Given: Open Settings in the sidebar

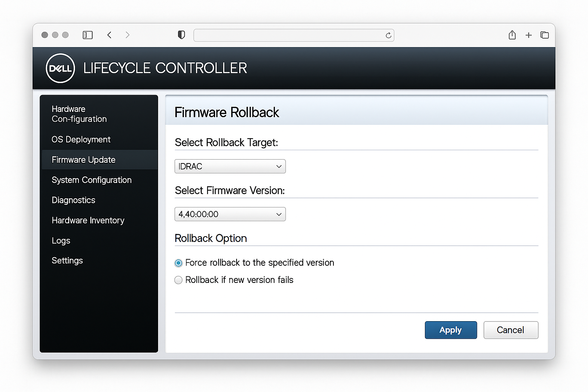Looking at the screenshot, I should click(x=67, y=261).
